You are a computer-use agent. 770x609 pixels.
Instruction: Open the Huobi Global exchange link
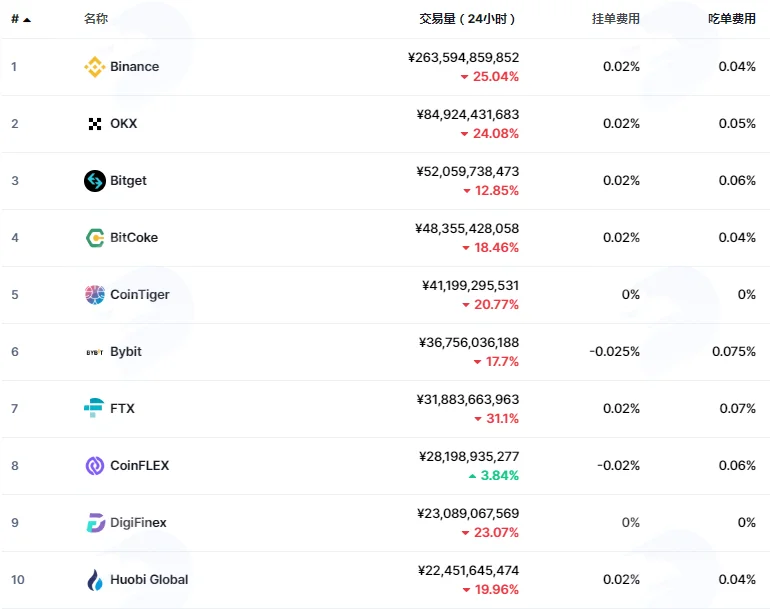149,580
